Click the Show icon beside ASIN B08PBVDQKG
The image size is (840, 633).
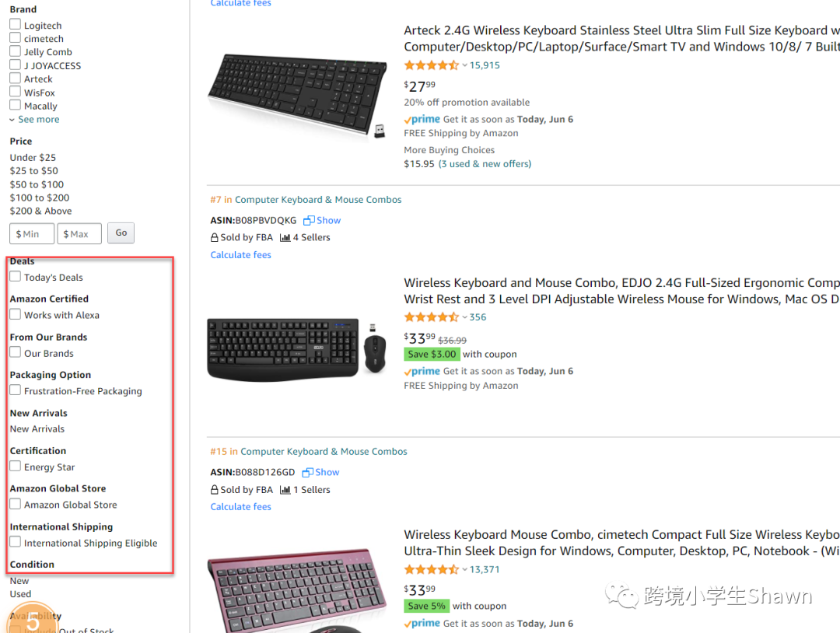[309, 221]
